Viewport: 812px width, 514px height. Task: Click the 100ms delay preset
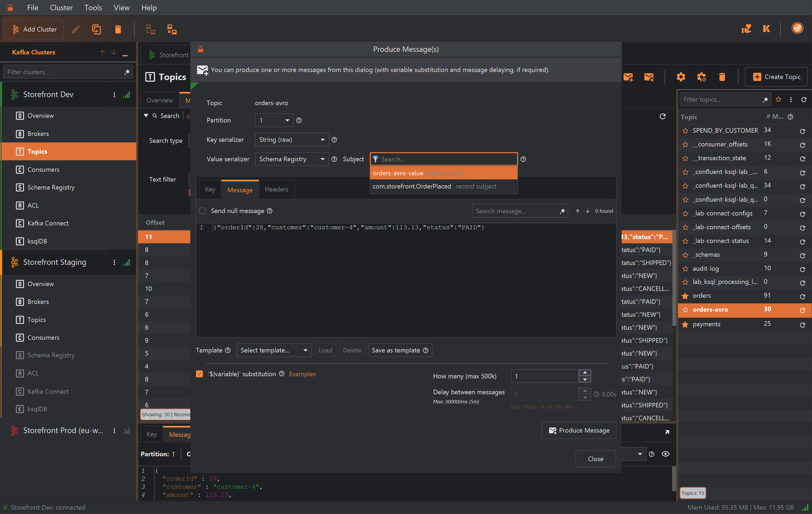(529, 407)
